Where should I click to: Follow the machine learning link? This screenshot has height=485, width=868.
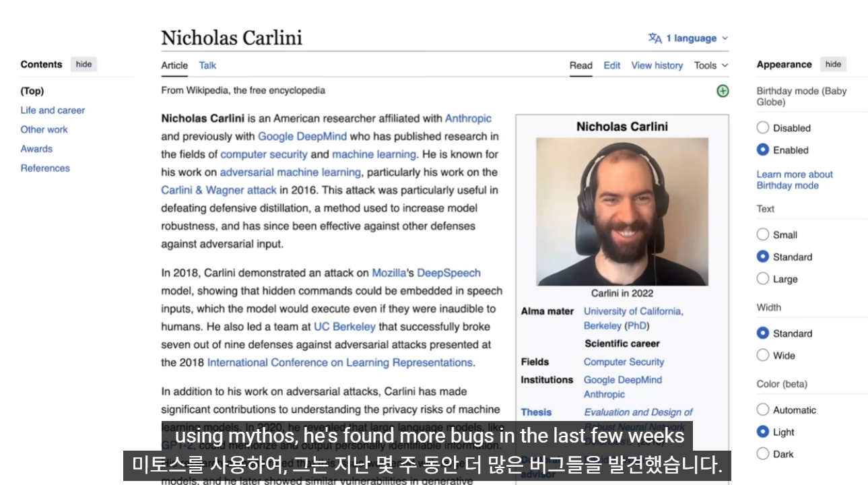(x=374, y=154)
